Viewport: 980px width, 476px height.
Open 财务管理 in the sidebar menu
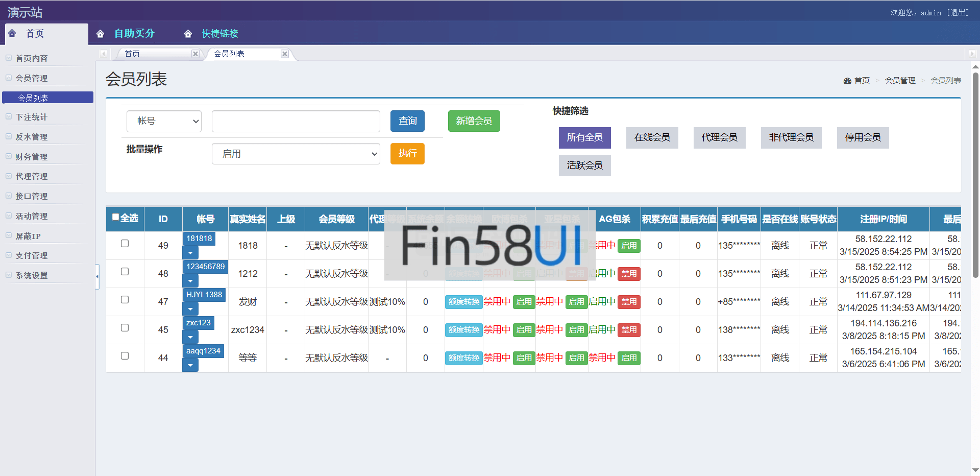click(x=32, y=157)
